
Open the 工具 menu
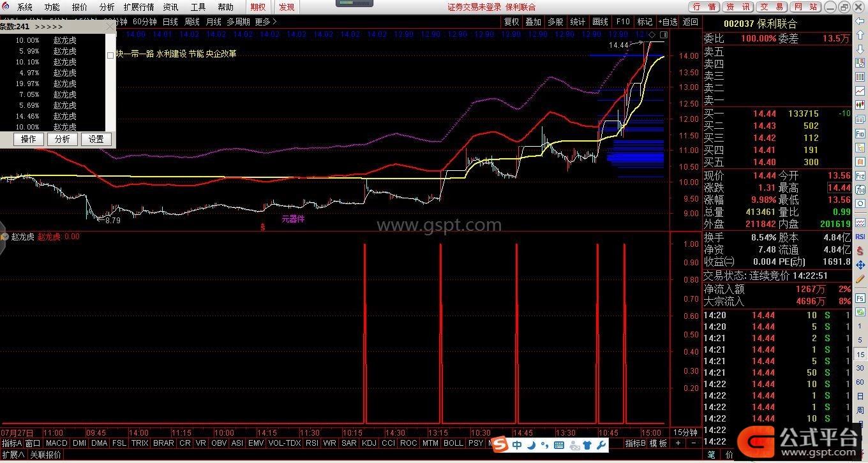(x=198, y=7)
